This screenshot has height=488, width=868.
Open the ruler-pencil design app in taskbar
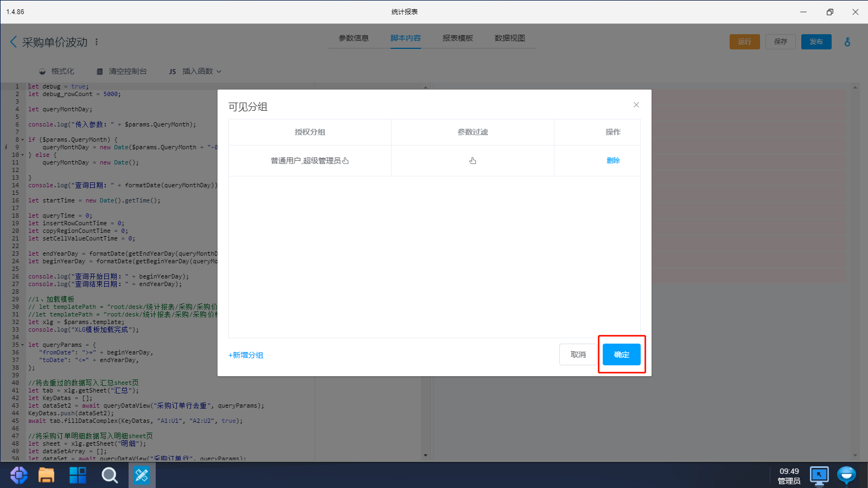click(x=142, y=476)
